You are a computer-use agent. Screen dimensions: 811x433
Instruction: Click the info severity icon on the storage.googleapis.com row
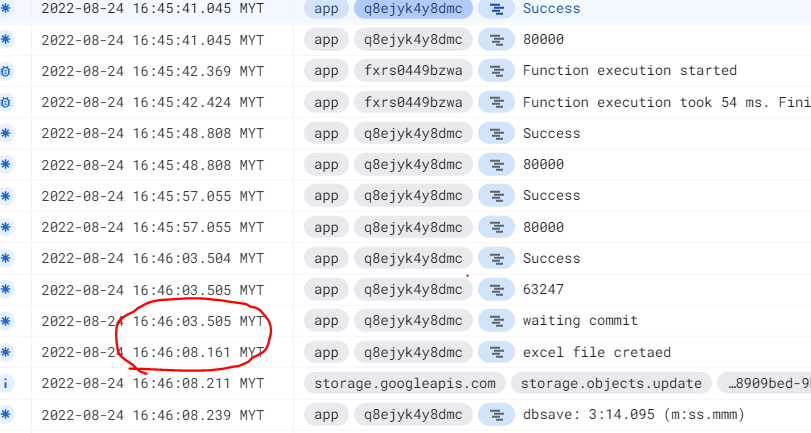(x=6, y=383)
